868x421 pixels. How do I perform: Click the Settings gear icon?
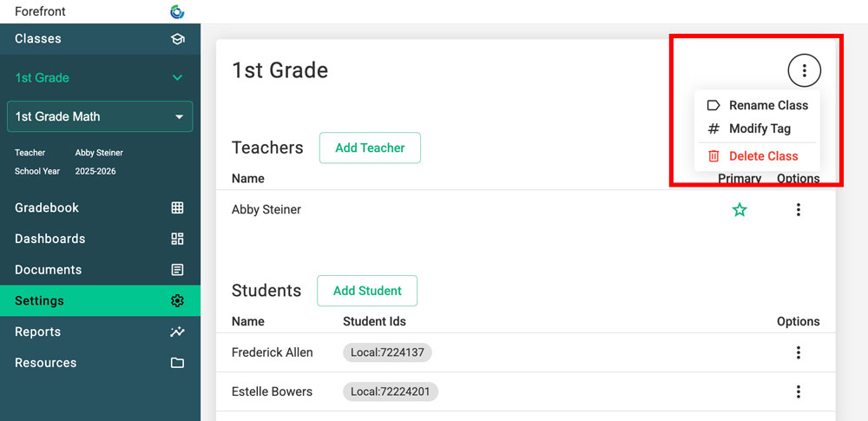coord(177,301)
